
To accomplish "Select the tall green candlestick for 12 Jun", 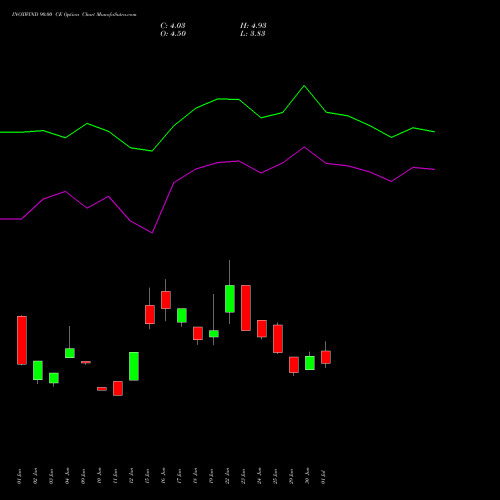I will pos(134,366).
